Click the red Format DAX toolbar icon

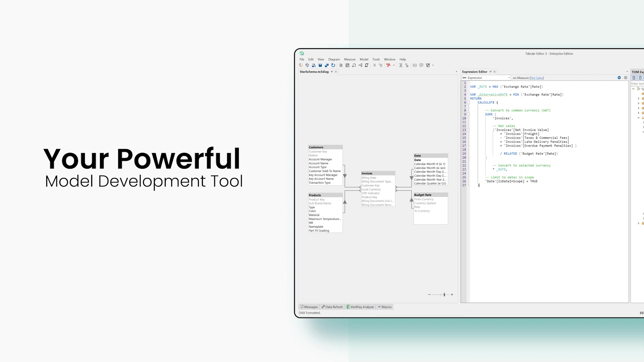[x=388, y=65]
